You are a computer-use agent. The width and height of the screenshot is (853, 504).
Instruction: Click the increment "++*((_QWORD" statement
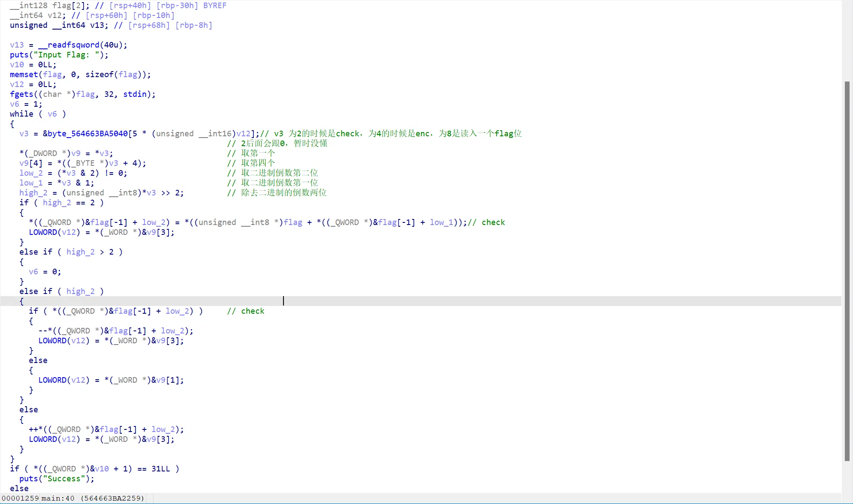pos(106,429)
